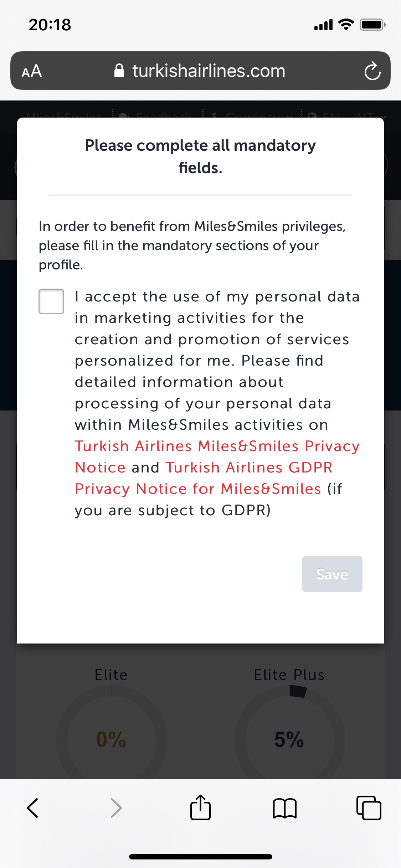This screenshot has height=868, width=401.
Task: Tap the Safari forward arrow
Action: point(116,808)
